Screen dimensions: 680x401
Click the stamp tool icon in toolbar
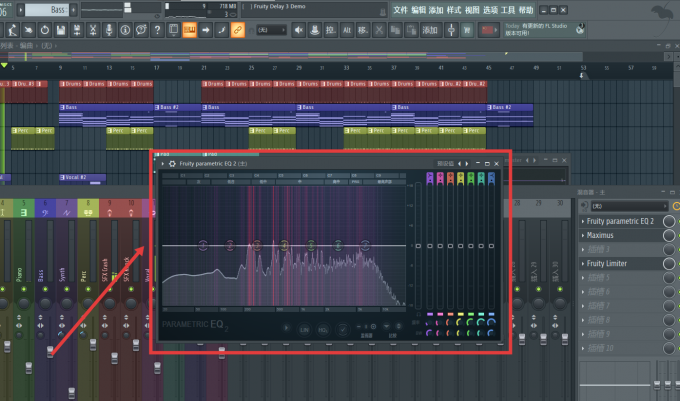tap(314, 30)
